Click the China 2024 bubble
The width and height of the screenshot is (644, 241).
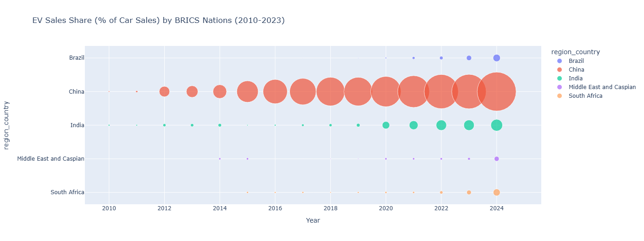(496, 91)
